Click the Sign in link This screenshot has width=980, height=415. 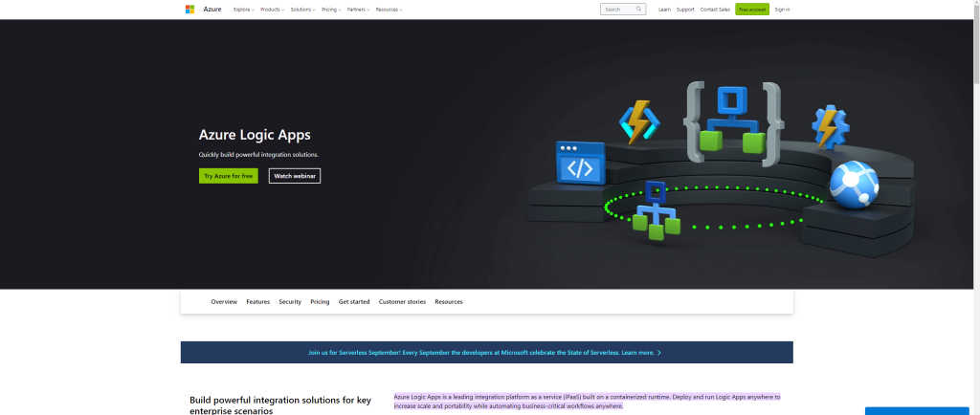[783, 10]
